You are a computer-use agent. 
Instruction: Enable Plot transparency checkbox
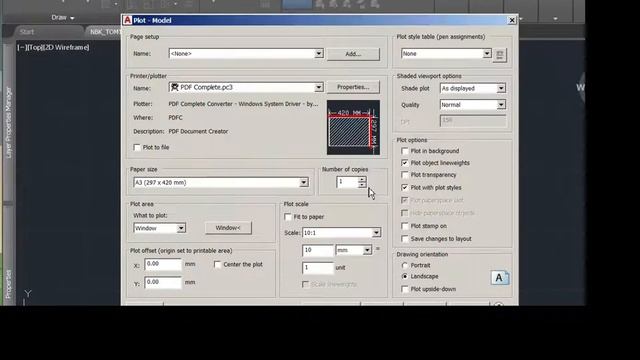tap(404, 175)
